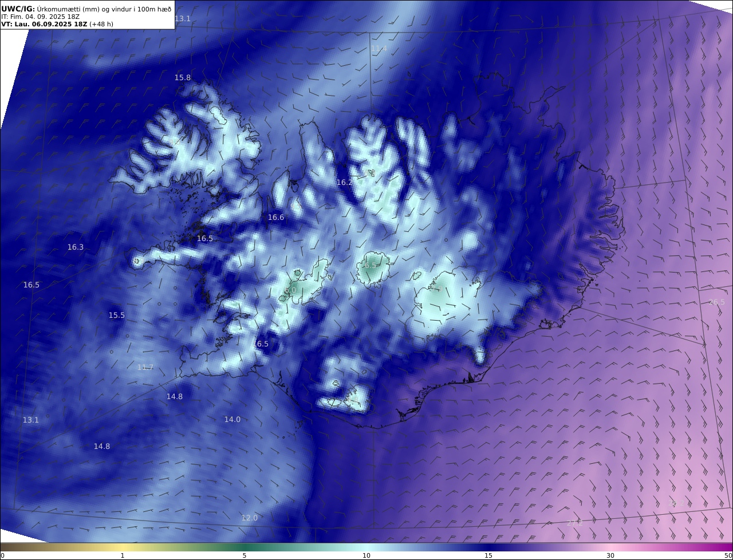The width and height of the screenshot is (733, 560).
Task: Click the 26.5 value label
Action: click(x=717, y=302)
